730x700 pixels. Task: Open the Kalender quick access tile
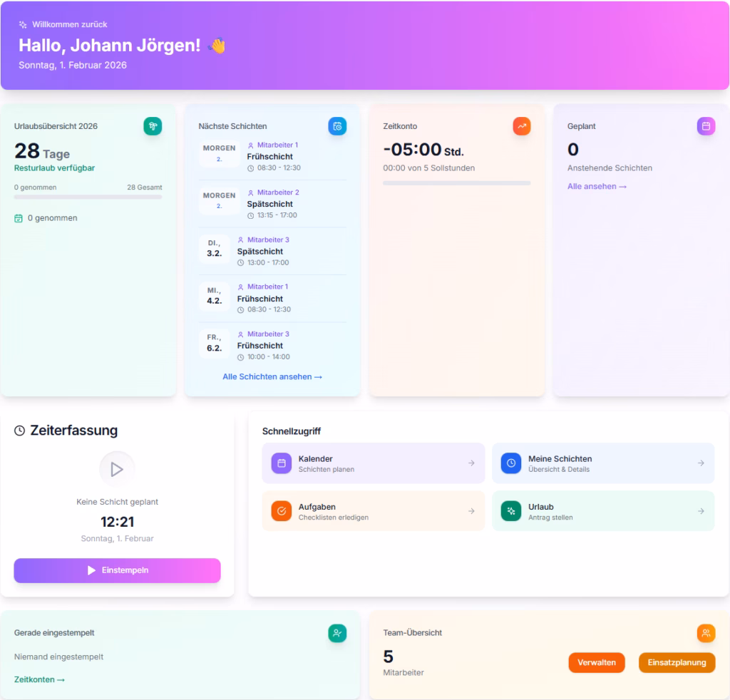coord(373,463)
